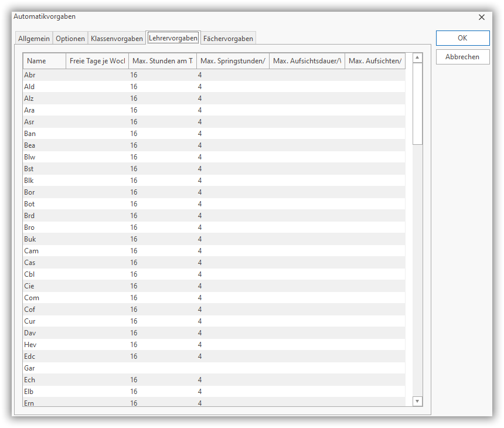The height and width of the screenshot is (428, 504).
Task: Go to the Fächervorgaben tab
Action: tap(228, 39)
